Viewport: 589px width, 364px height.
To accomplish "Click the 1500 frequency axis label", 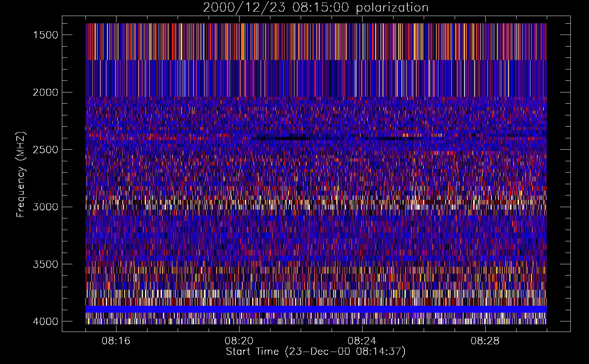I will [46, 35].
